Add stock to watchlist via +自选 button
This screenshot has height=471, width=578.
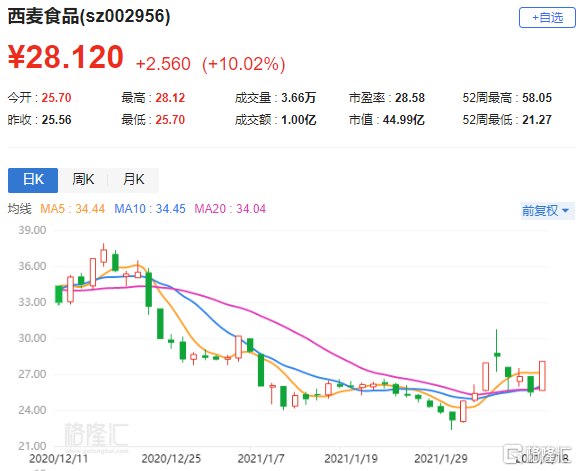547,17
